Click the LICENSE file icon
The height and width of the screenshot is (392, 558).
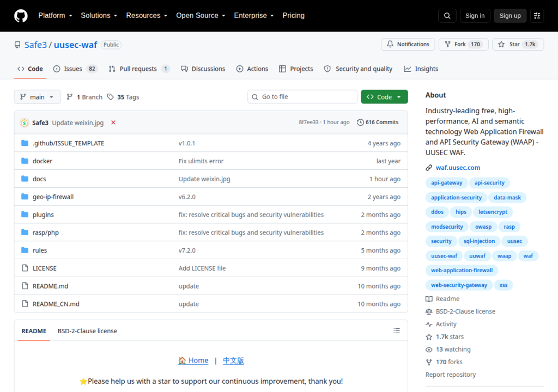(25, 268)
